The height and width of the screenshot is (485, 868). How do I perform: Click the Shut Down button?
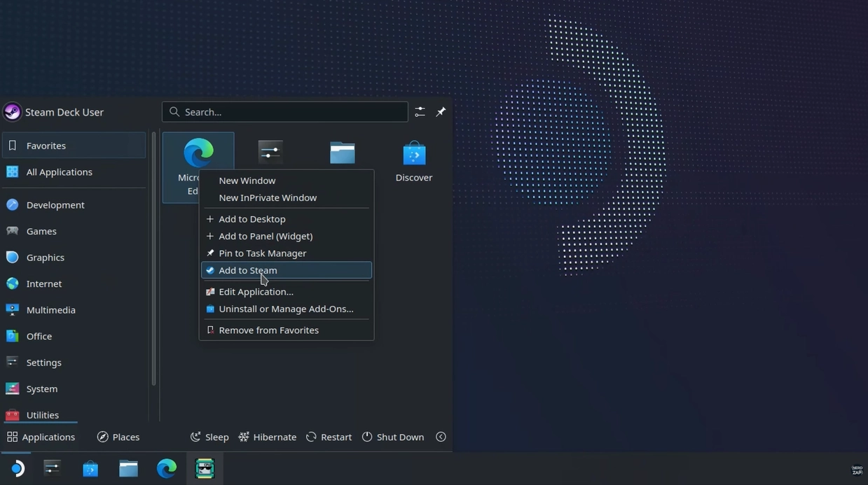tap(393, 437)
